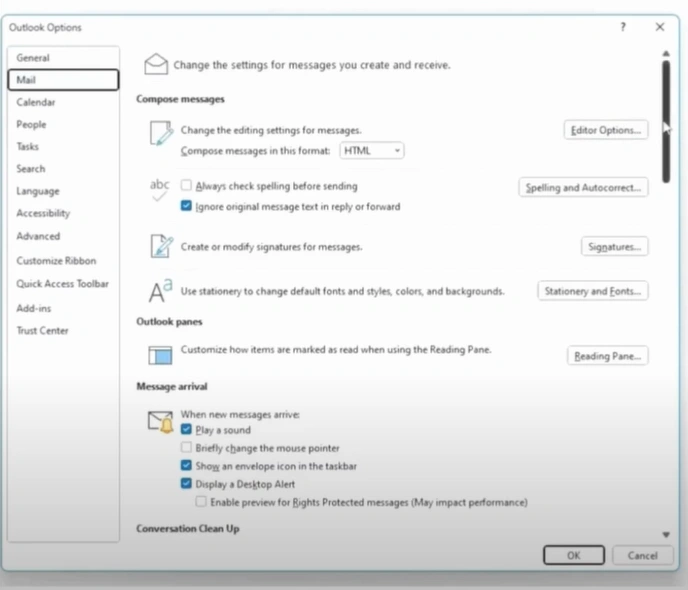Click 'Compose messages in this format:' label
688x590 pixels.
coord(255,151)
